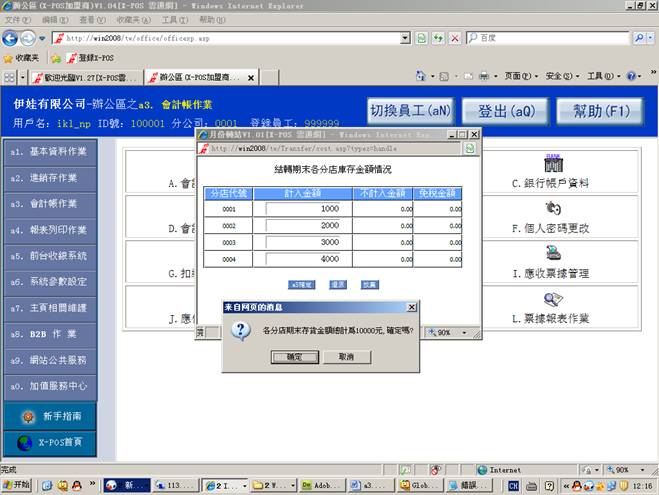Open the 銀行帳戶資料 bank icon

point(552,163)
